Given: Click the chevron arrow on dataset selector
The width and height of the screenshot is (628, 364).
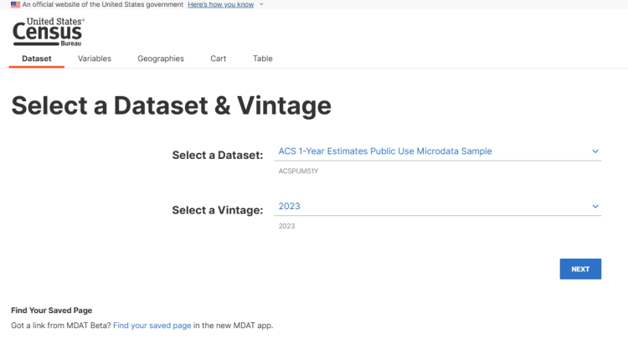Looking at the screenshot, I should [595, 151].
